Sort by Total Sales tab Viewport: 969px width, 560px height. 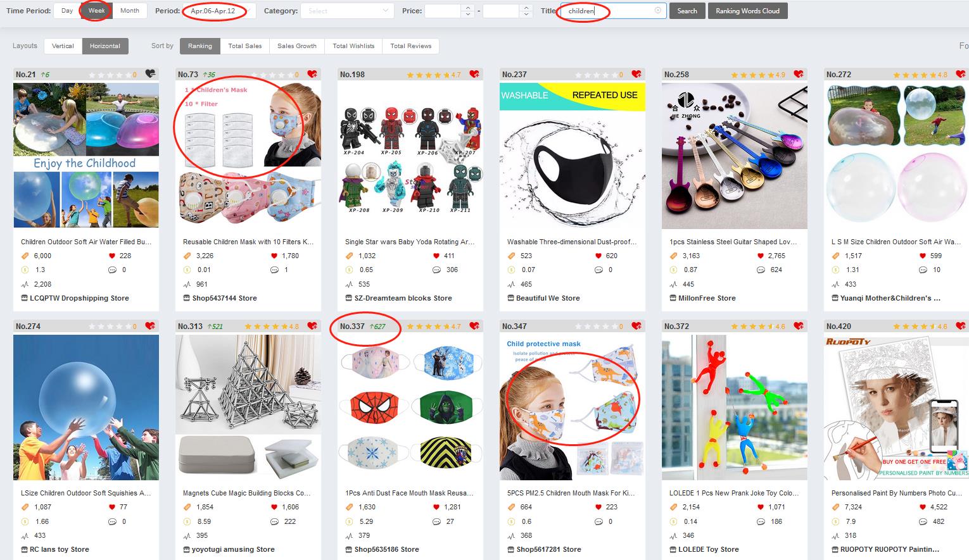click(x=245, y=46)
